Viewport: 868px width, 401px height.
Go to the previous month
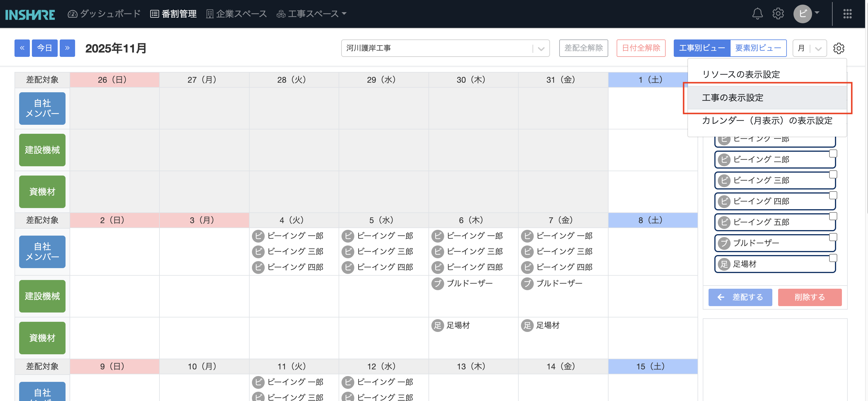coord(22,48)
